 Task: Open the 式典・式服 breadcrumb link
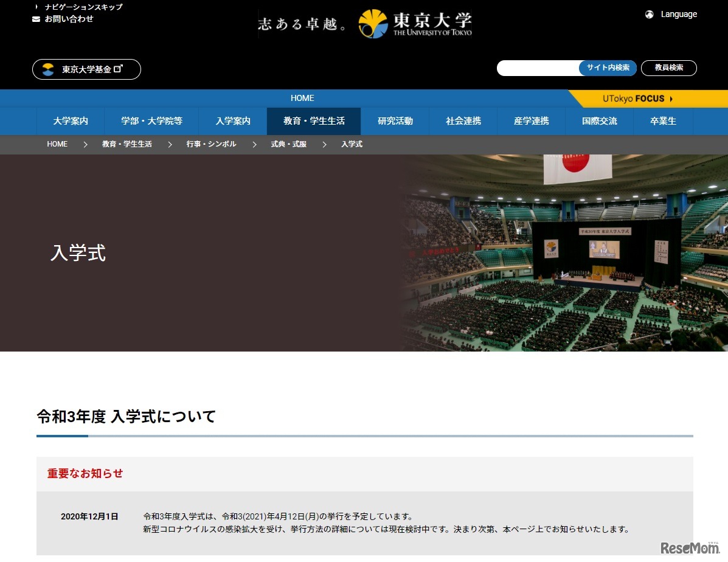click(x=288, y=144)
